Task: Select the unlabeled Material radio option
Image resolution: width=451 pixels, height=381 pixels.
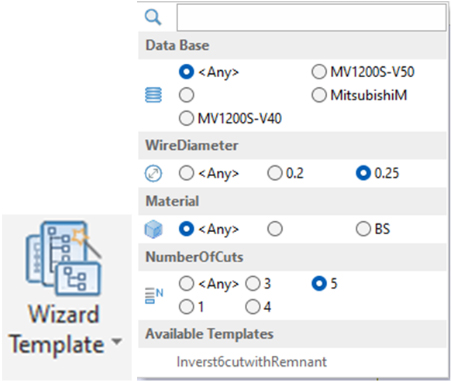Action: point(275,229)
